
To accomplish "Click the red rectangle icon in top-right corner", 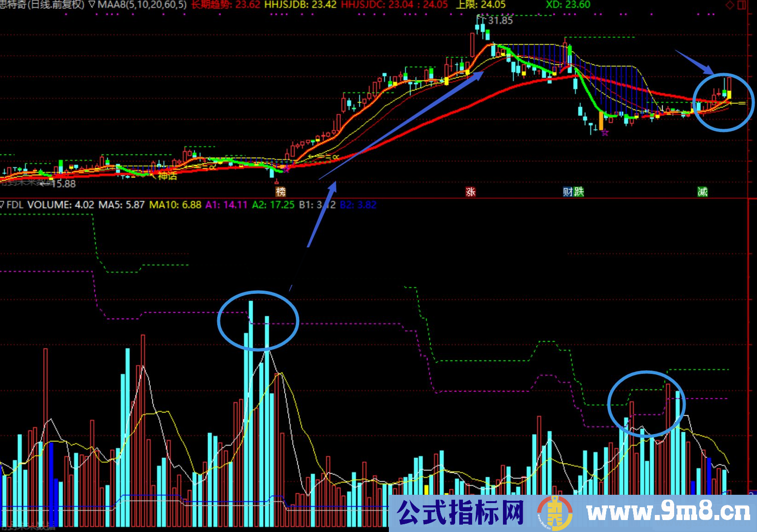I will coord(742,5).
